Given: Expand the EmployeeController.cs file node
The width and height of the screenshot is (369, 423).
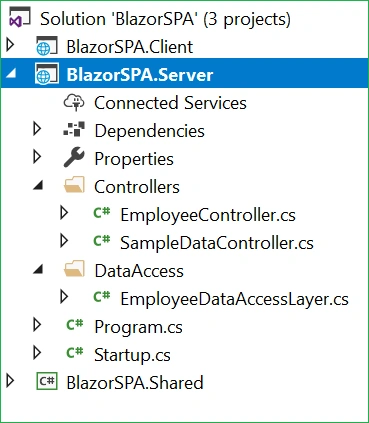Looking at the screenshot, I should point(64,213).
